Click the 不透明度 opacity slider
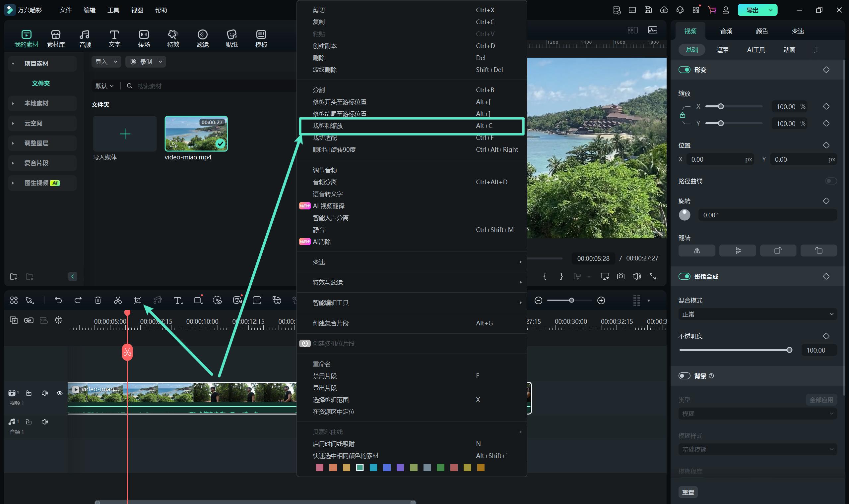Viewport: 849px width, 504px height. (734, 350)
